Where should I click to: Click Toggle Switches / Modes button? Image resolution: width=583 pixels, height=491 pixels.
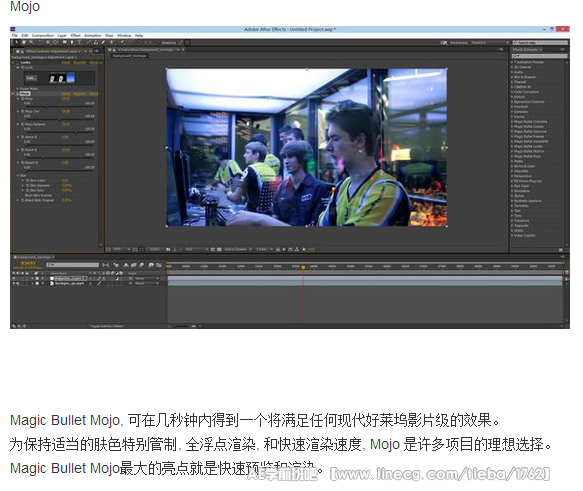[107, 326]
